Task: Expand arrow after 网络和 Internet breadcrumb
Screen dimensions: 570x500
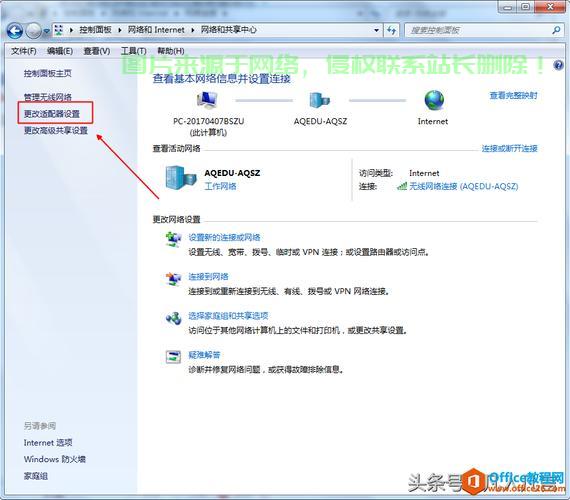Action: click(x=193, y=30)
